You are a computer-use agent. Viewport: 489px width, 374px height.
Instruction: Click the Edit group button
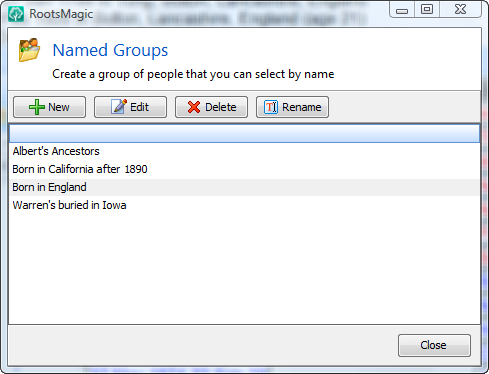(130, 107)
